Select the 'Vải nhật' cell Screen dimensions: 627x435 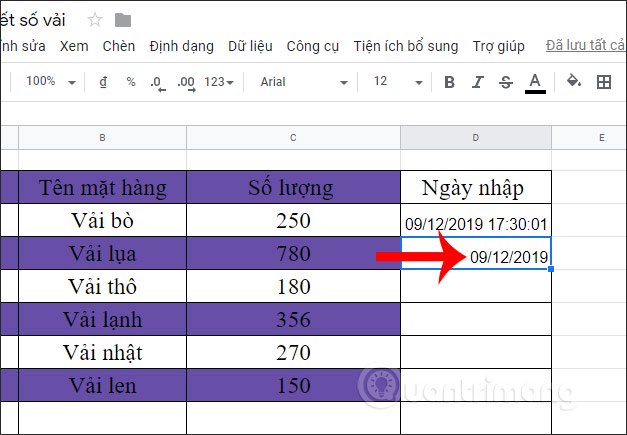[102, 352]
